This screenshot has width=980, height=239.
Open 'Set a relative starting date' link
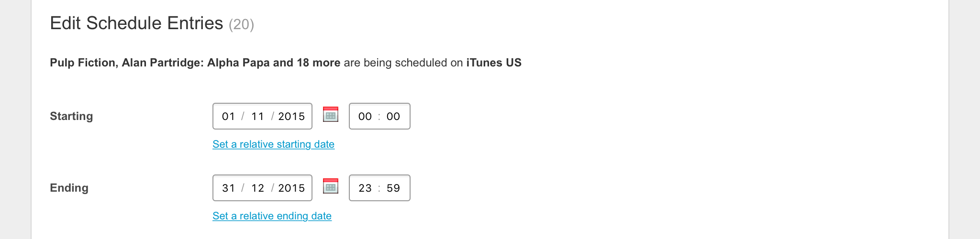tap(273, 144)
